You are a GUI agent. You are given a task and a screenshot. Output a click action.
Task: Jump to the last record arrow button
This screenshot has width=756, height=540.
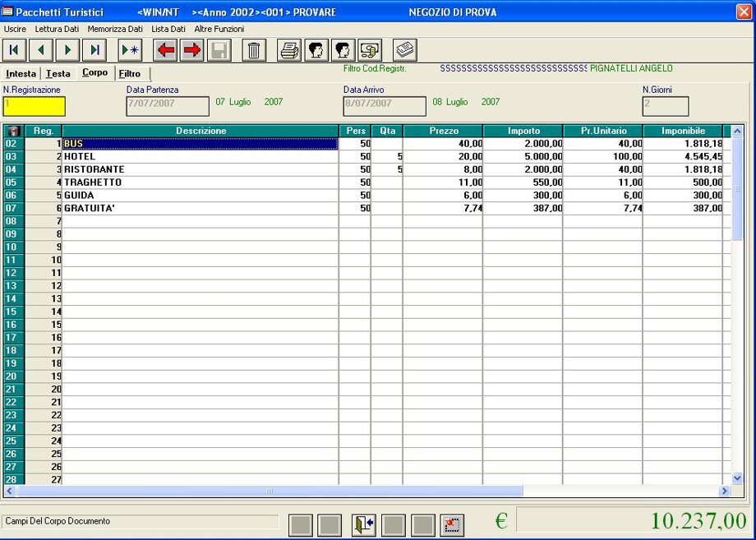94,50
